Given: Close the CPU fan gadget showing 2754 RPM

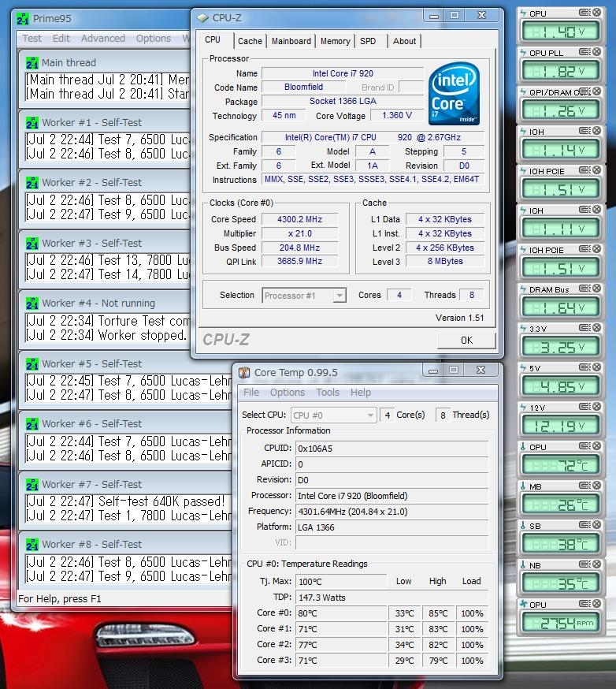Looking at the screenshot, I should point(596,603).
